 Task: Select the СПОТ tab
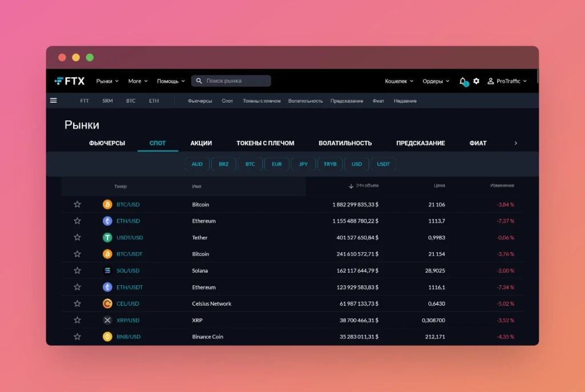coord(158,143)
